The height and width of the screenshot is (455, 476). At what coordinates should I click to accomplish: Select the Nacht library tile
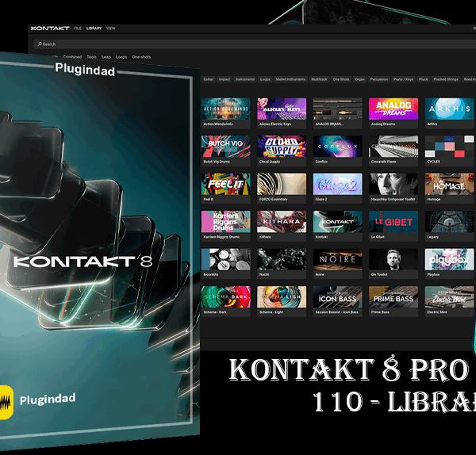tap(282, 263)
